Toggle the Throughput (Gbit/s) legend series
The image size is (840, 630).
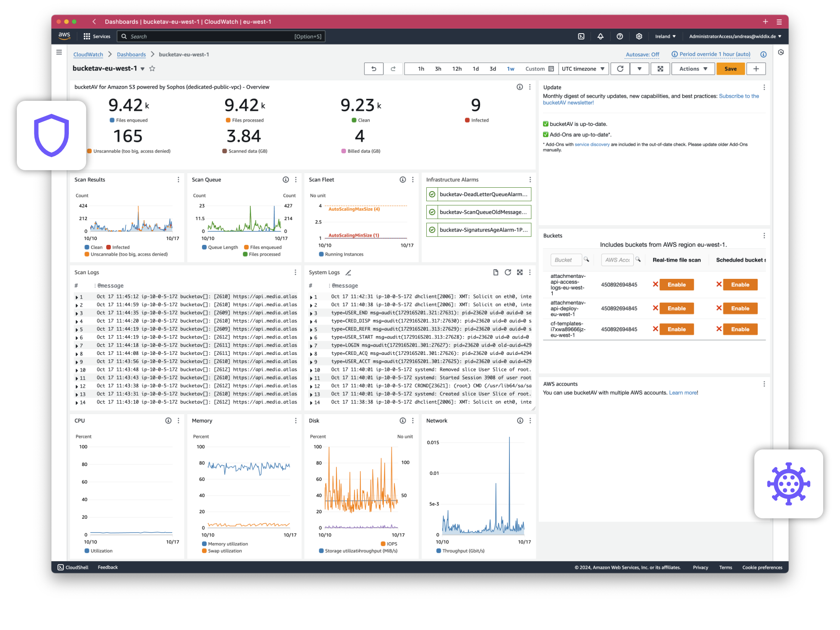coord(460,551)
